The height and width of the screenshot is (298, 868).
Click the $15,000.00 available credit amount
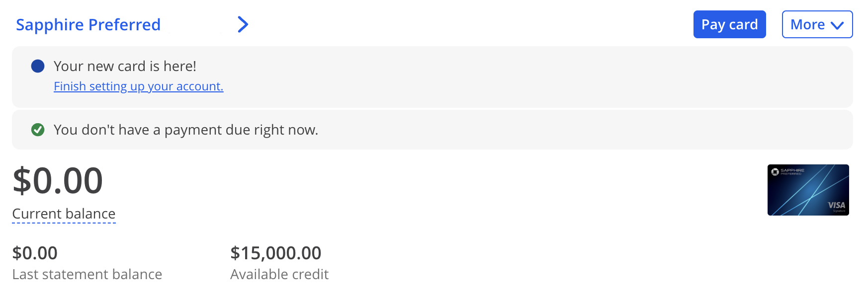coord(276,253)
